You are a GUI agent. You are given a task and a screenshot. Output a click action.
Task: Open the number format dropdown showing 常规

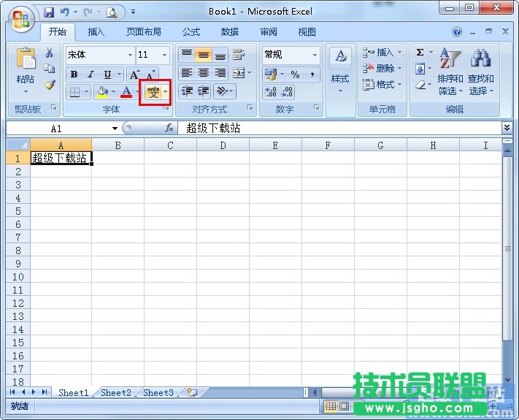(315, 55)
